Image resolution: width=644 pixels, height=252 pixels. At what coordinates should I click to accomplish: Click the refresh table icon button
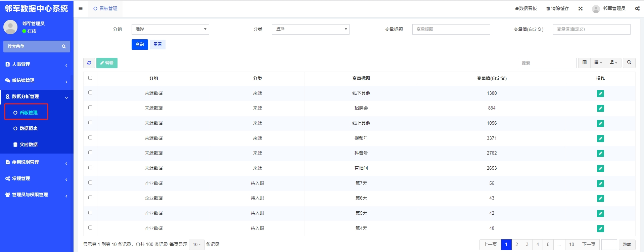click(89, 63)
